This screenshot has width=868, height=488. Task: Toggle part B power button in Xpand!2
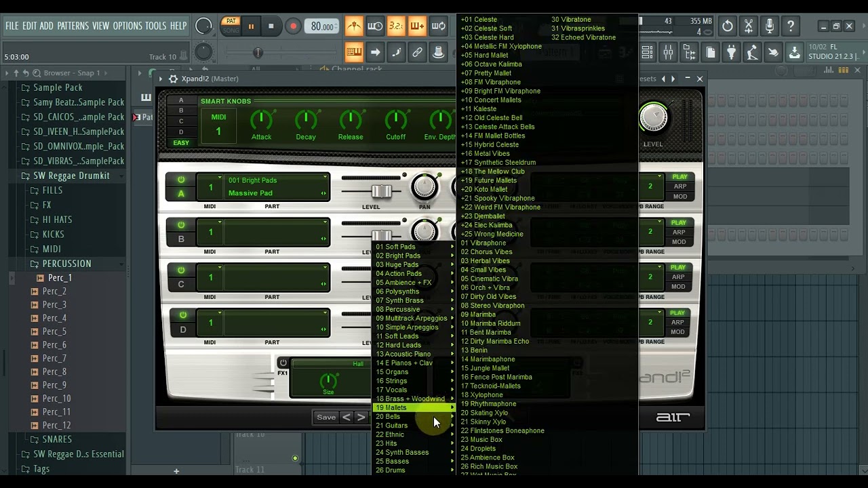181,225
